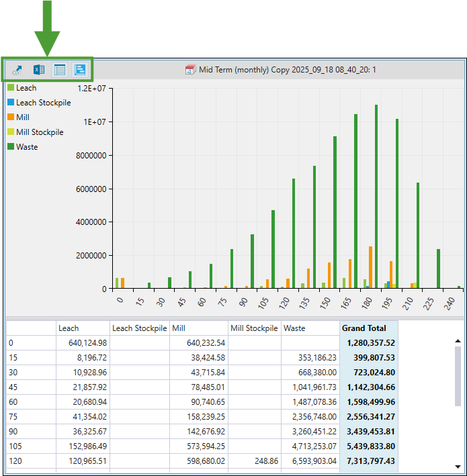Image resolution: width=467 pixels, height=476 pixels.
Task: Select the Waste column header in table
Action: pos(310,328)
